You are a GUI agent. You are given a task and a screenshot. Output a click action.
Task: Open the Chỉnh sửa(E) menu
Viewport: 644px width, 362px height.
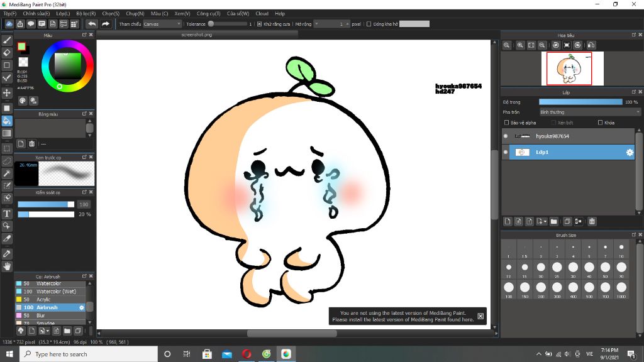(x=36, y=14)
